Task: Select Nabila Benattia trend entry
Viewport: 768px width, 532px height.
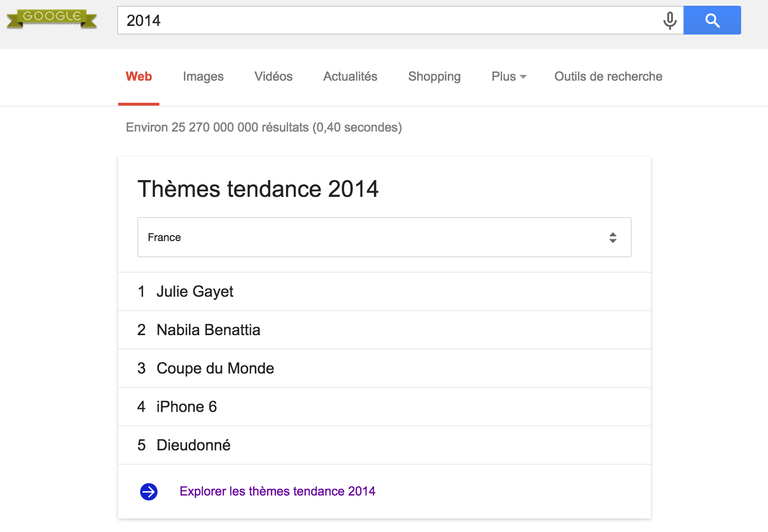Action: point(384,330)
